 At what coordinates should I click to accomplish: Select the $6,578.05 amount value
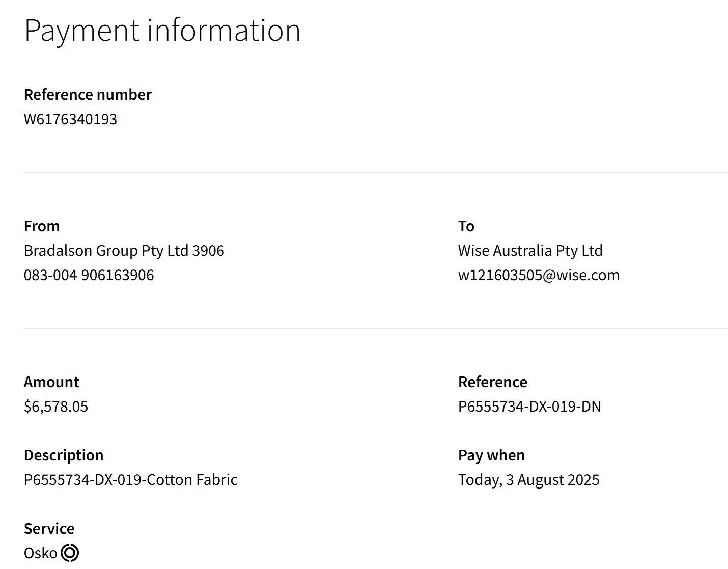tap(56, 407)
